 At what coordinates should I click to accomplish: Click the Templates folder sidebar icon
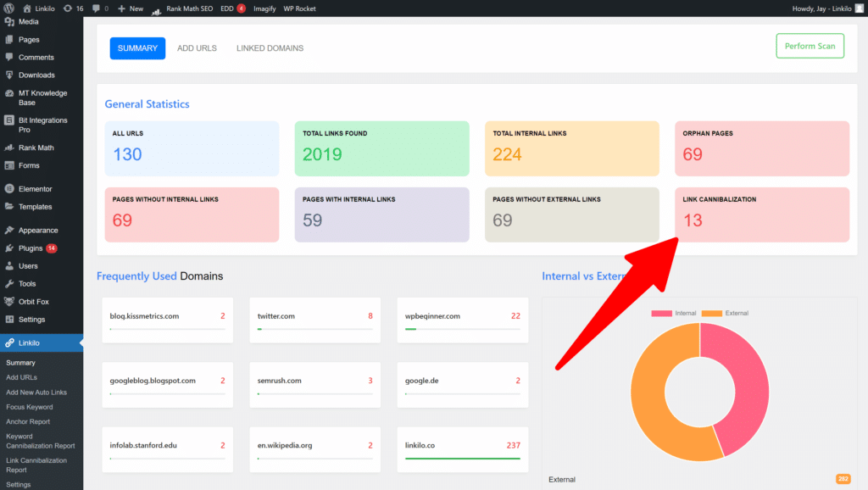(x=9, y=207)
